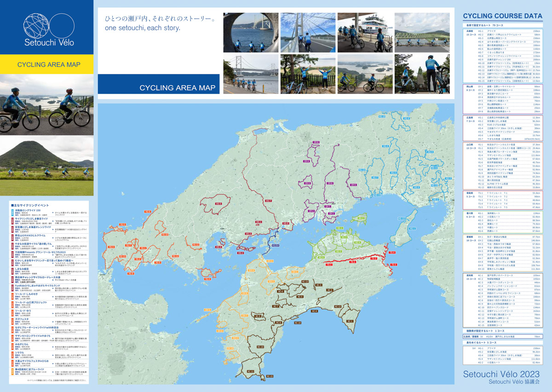Open the photo of a person with outstretched arms
Image resolution: width=552 pixels, height=392 pixels.
point(307,75)
